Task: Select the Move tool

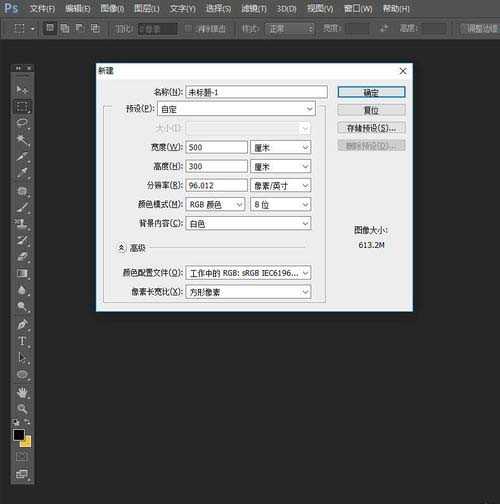Action: 22,89
